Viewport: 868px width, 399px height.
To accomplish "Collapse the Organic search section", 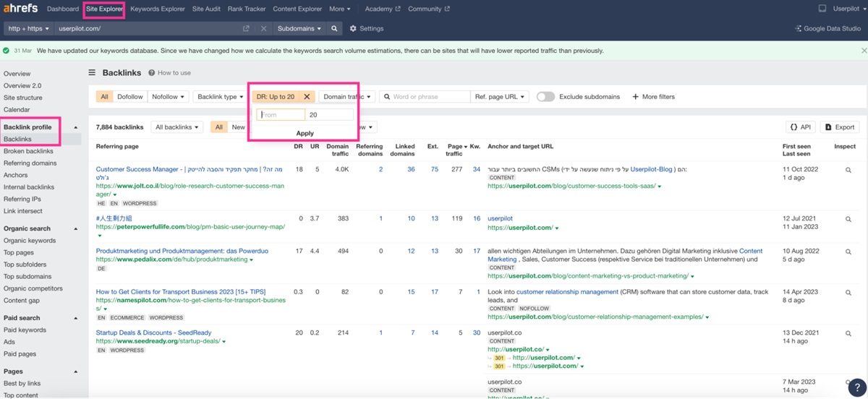I will tap(76, 228).
